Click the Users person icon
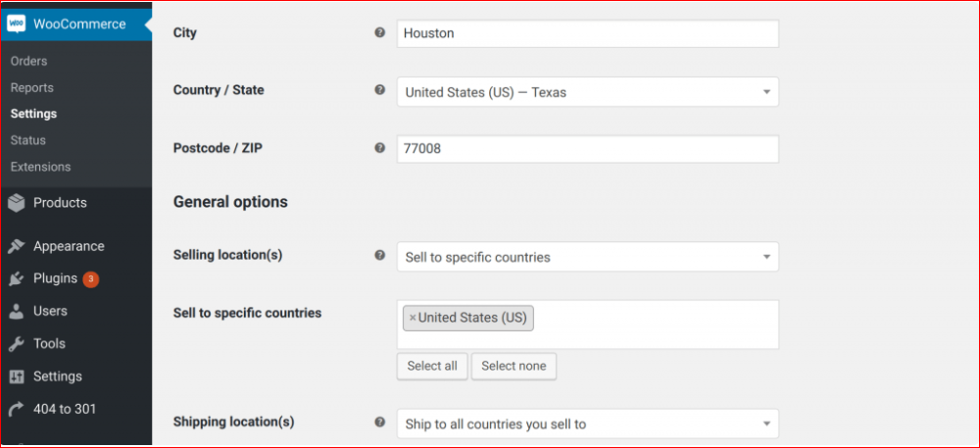This screenshot has width=980, height=448. 16,311
